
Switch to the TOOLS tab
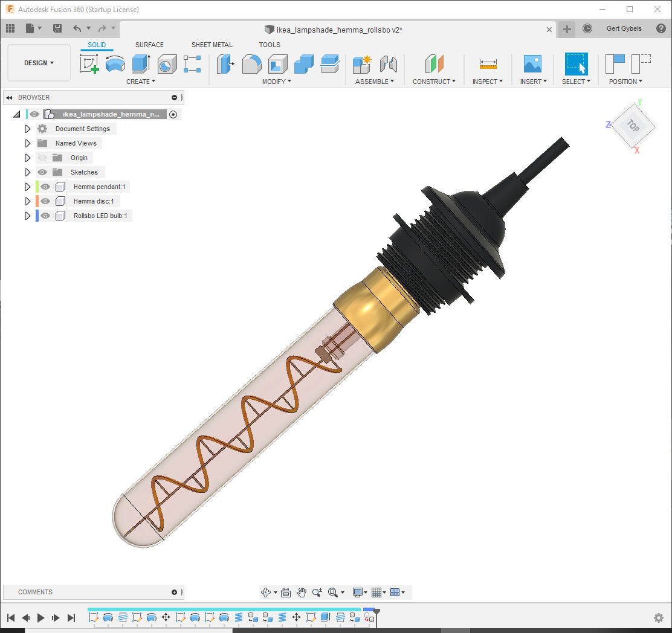point(269,45)
